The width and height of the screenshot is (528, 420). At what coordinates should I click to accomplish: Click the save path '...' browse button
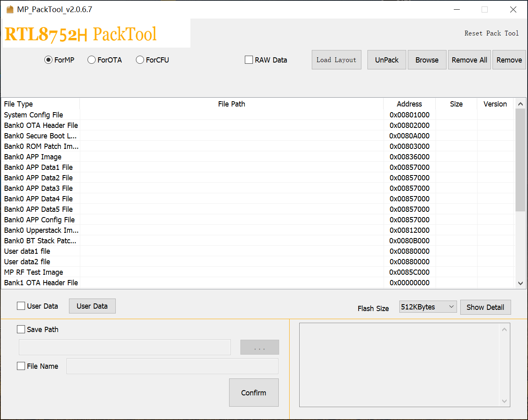tap(260, 347)
